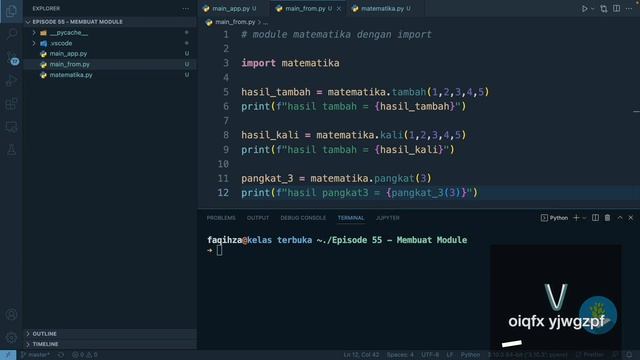This screenshot has width=640, height=360.
Task: Kill the terminal with trash icon
Action: (x=607, y=218)
